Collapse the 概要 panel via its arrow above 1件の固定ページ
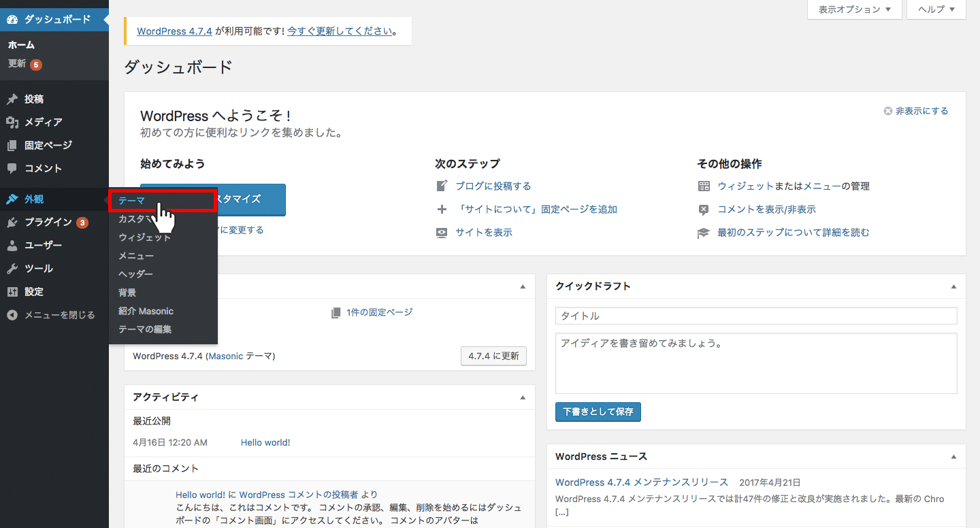980x528 pixels. pos(523,286)
